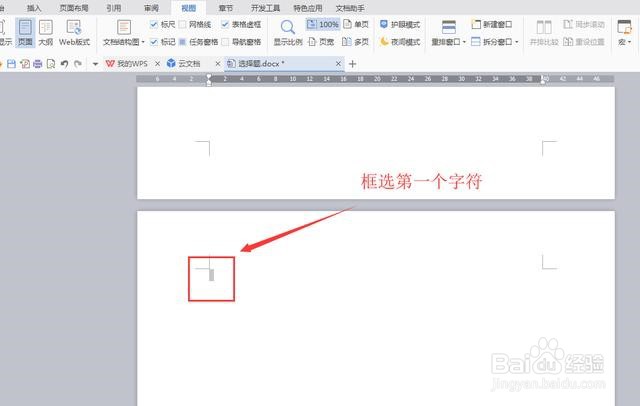The image size is (640, 406).
Task: Uncheck the 标尺 ruler checkbox
Action: (154, 24)
